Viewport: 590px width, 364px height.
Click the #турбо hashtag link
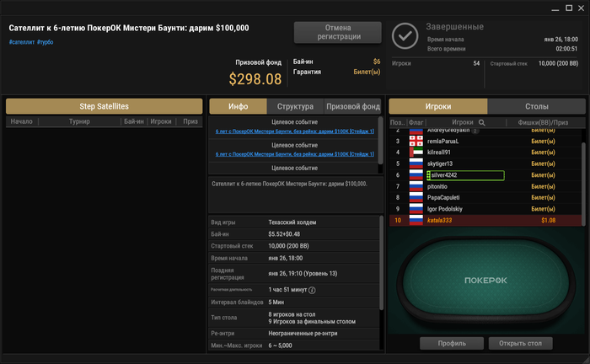pos(46,42)
